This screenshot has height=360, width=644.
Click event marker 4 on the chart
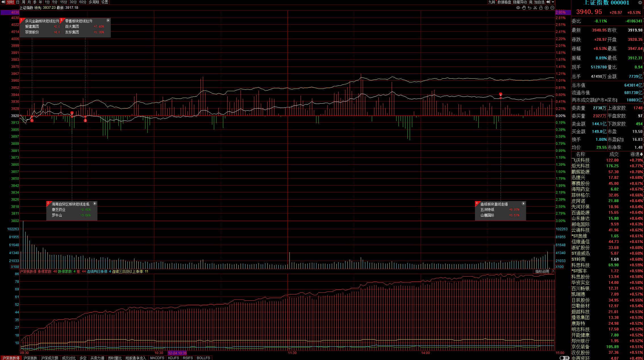tap(501, 94)
